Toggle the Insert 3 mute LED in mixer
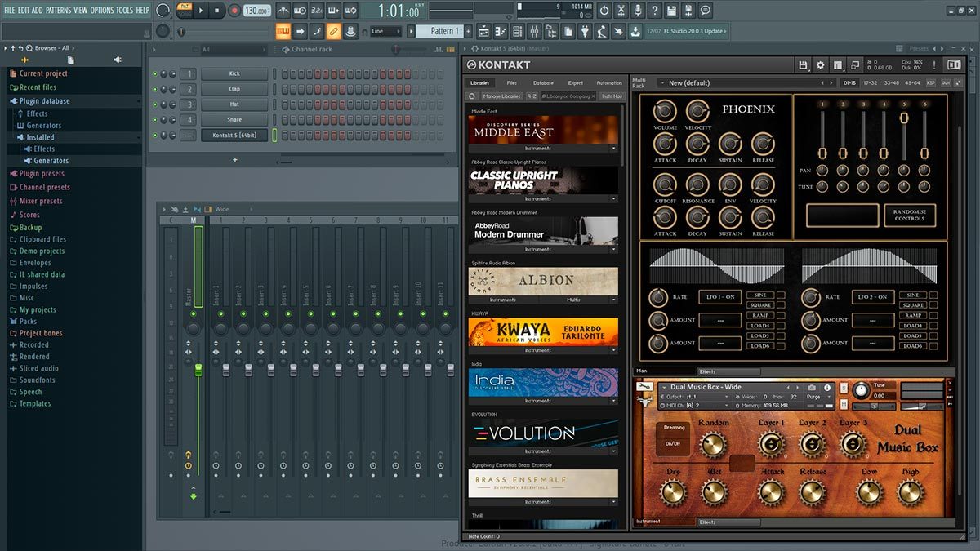This screenshot has width=980, height=551. pyautogui.click(x=265, y=313)
